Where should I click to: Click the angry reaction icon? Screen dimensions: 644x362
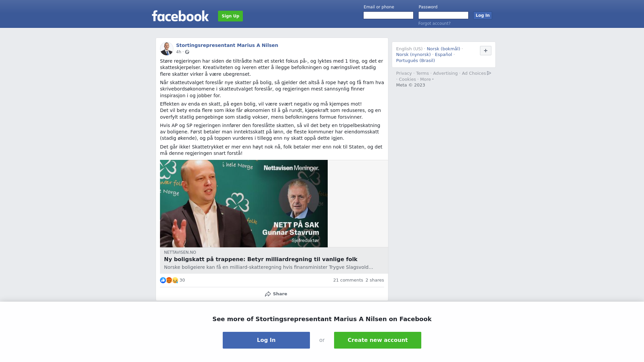(x=169, y=280)
